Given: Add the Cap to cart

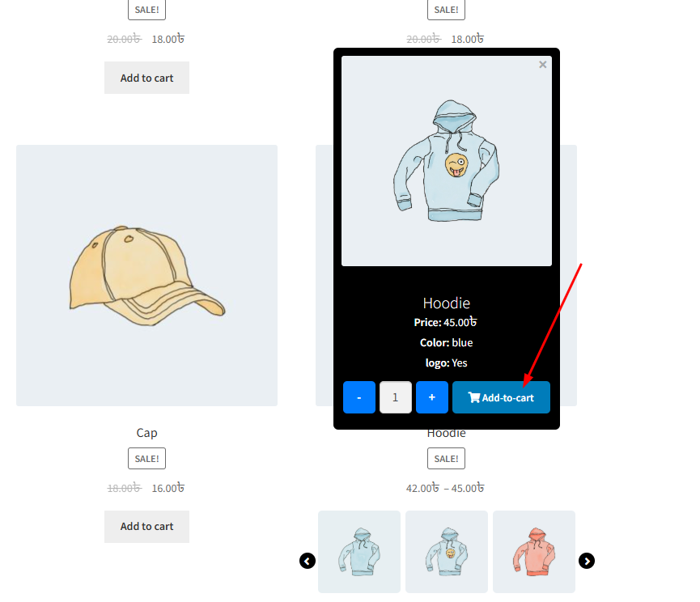Looking at the screenshot, I should pyautogui.click(x=146, y=527).
